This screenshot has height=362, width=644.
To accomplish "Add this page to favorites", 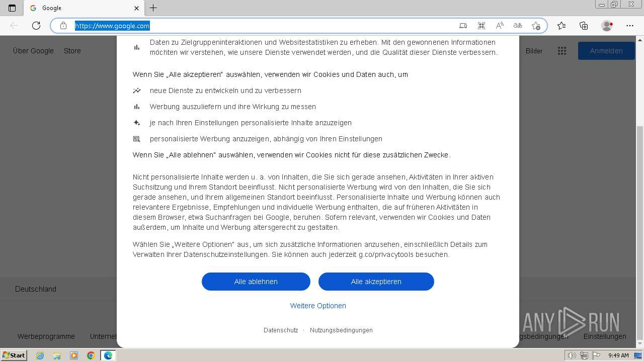I will pos(536,26).
